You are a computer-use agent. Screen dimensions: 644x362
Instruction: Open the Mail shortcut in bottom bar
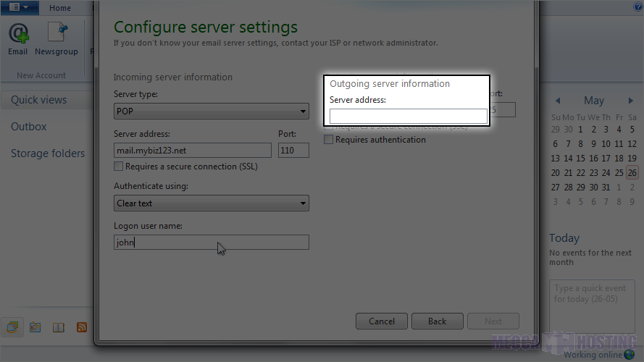12,327
